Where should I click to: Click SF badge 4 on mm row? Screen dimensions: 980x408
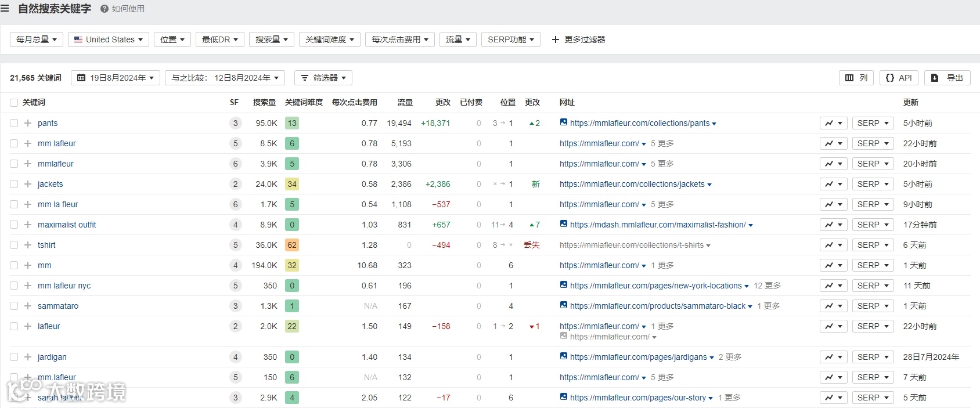click(x=235, y=265)
